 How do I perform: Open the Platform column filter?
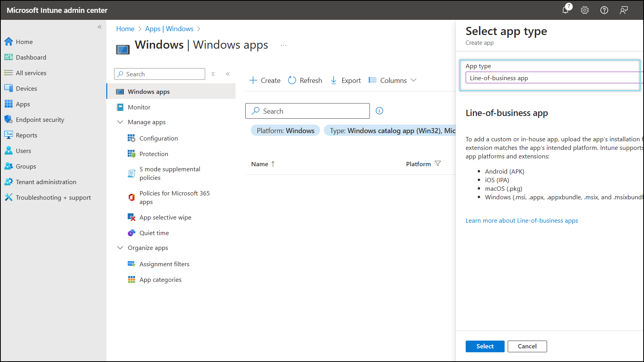(438, 163)
